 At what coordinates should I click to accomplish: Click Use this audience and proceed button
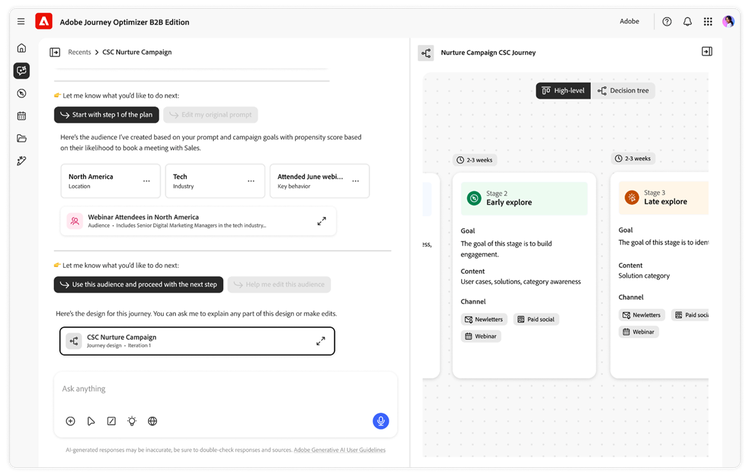(138, 285)
